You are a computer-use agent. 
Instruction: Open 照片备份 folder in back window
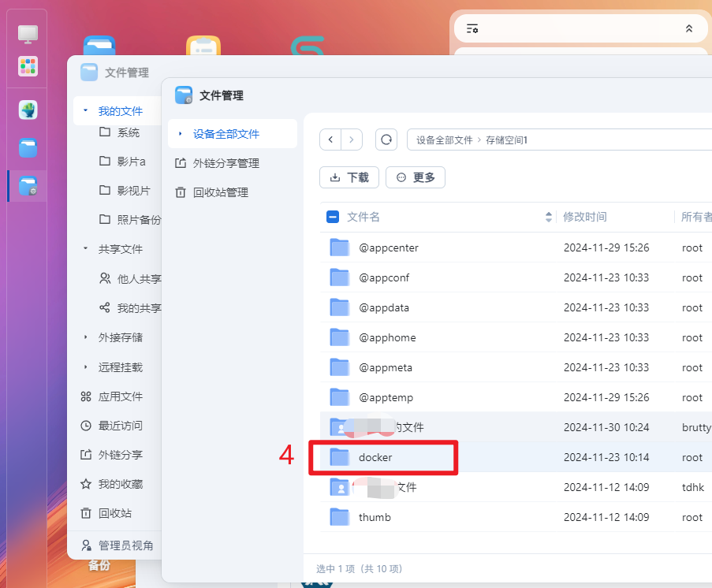130,219
